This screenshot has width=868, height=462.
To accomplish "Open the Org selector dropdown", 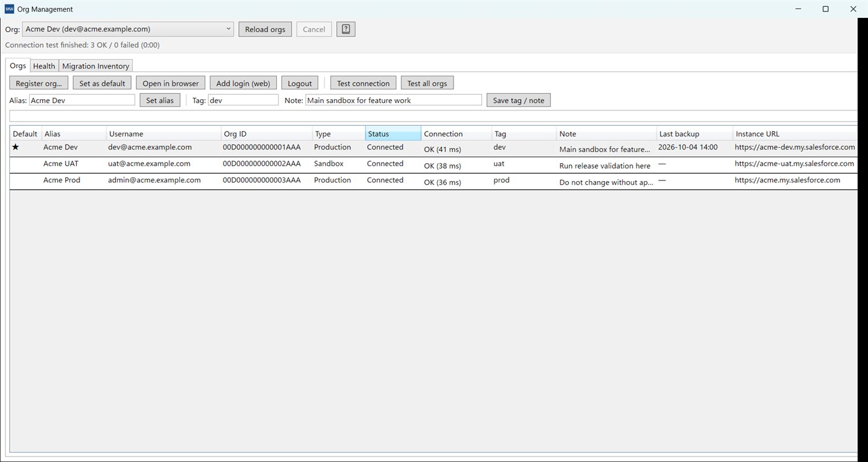I will click(128, 29).
